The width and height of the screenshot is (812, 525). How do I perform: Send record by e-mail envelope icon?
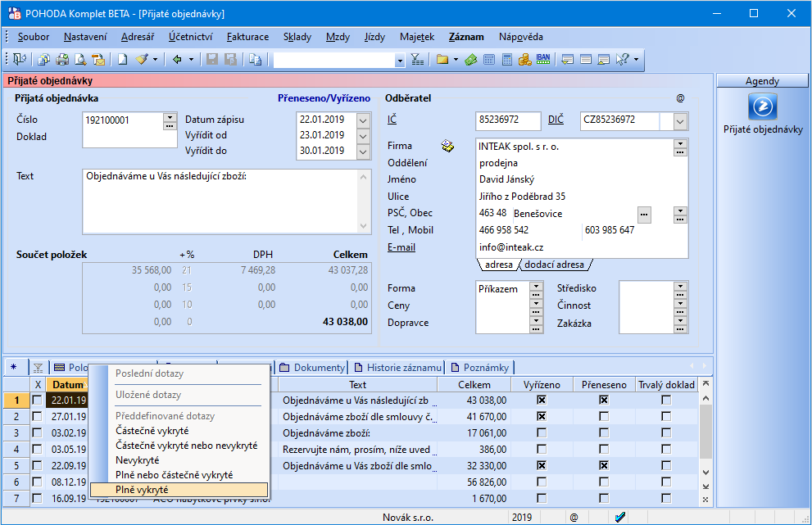[98, 60]
